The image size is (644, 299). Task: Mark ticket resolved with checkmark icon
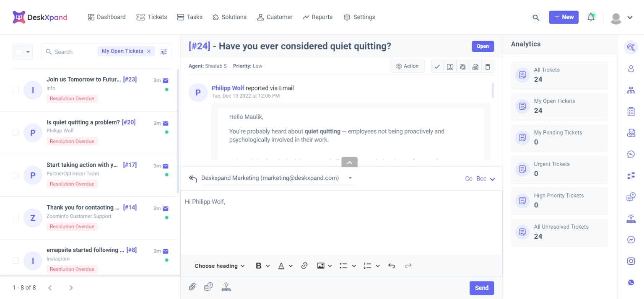click(437, 67)
